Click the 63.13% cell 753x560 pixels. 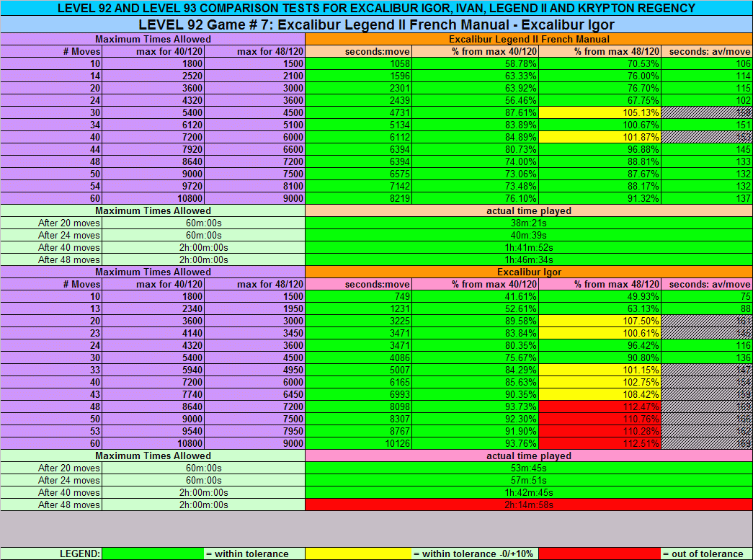[x=600, y=308]
